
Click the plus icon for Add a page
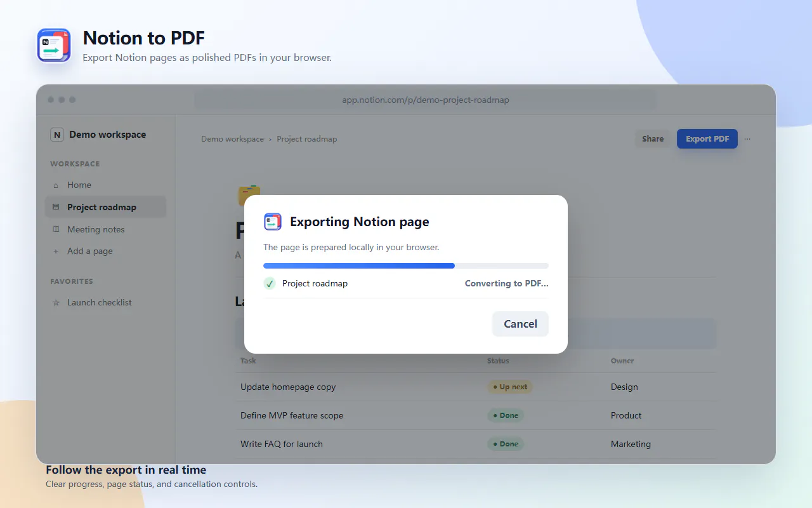[55, 251]
